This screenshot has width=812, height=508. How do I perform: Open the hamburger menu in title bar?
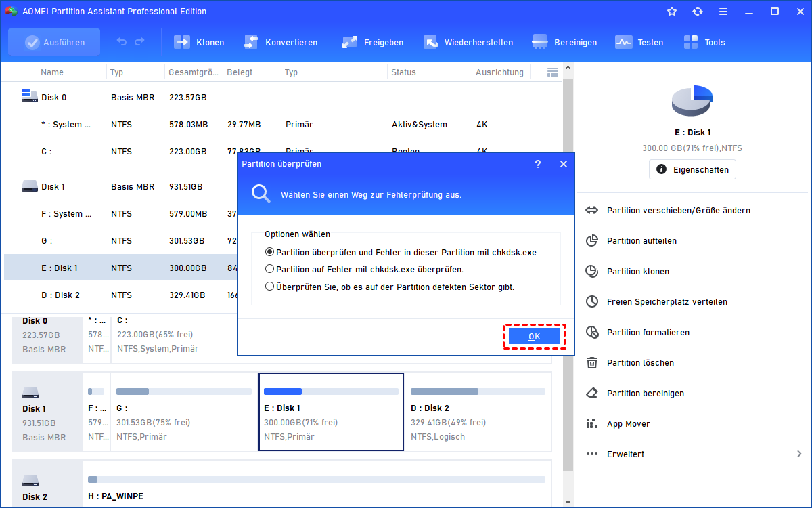[723, 12]
